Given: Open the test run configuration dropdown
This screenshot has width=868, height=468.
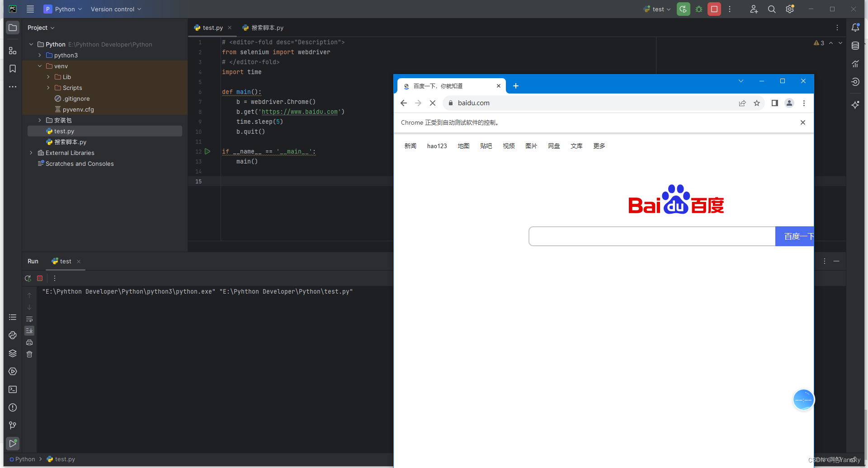Looking at the screenshot, I should click(x=657, y=9).
